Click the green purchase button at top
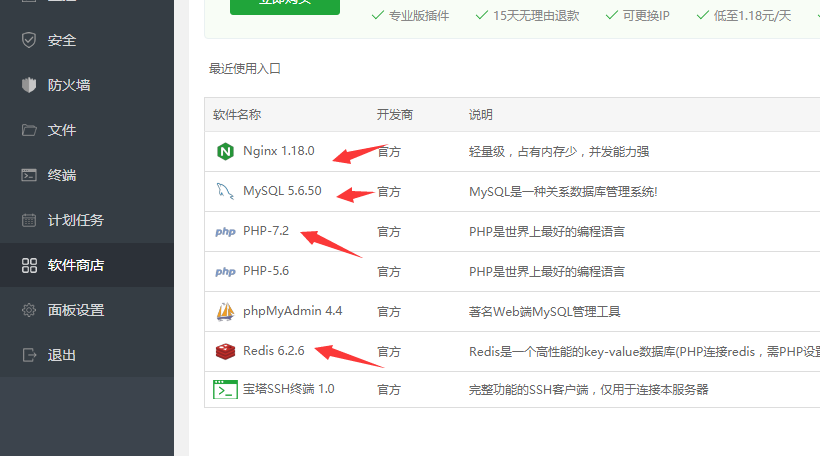820x456 pixels. [x=285, y=5]
